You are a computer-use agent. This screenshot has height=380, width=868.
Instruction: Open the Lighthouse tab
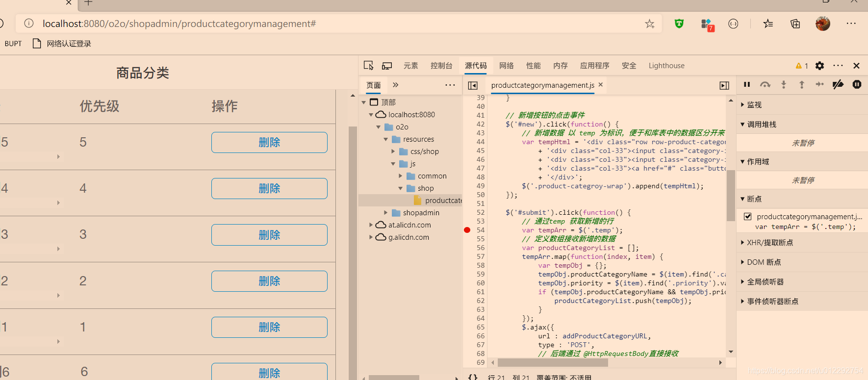click(x=666, y=66)
